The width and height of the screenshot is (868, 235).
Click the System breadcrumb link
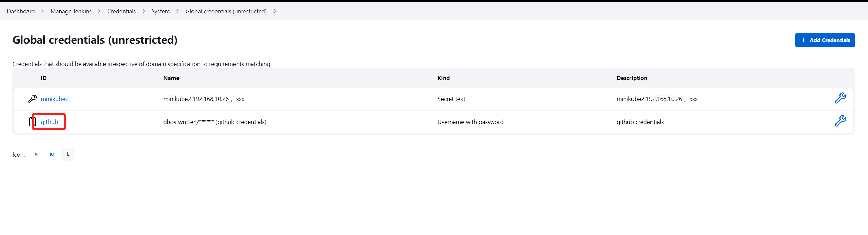(x=160, y=11)
